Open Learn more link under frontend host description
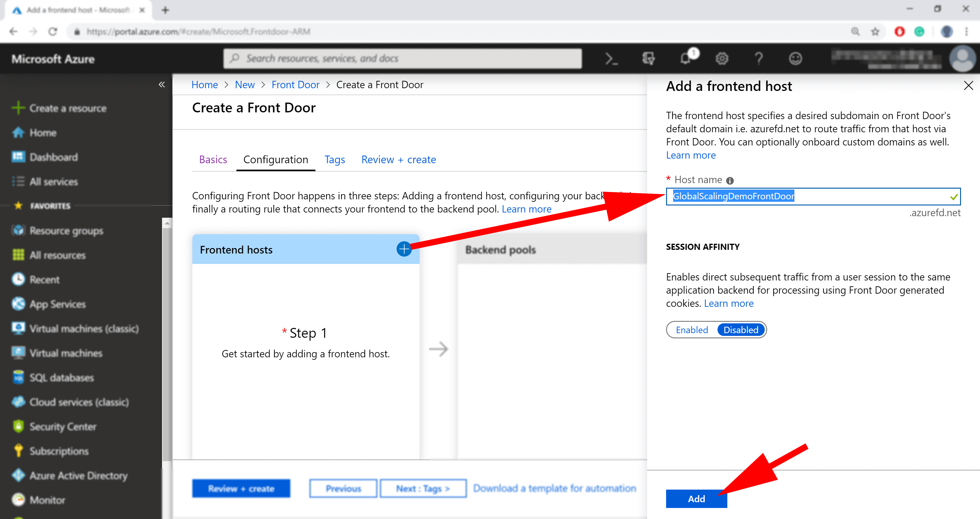Viewport: 980px width, 519px height. coord(691,155)
